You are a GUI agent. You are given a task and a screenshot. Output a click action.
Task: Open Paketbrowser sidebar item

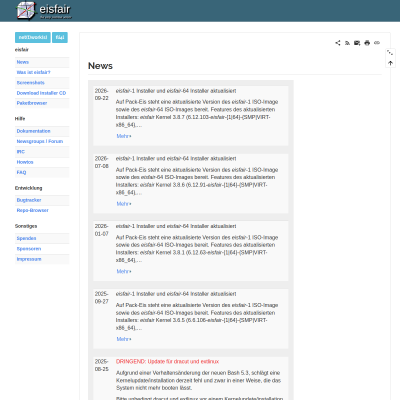(x=32, y=103)
